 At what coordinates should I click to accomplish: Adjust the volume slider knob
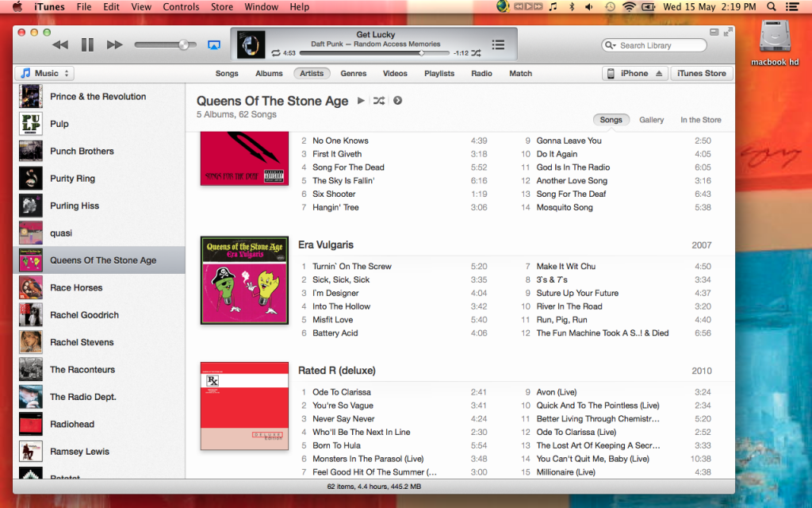[x=184, y=45]
